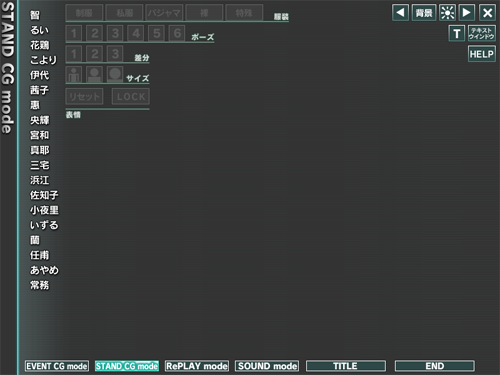This screenshot has width=500, height=375.
Task: Choose pose number 4
Action: [x=136, y=33]
